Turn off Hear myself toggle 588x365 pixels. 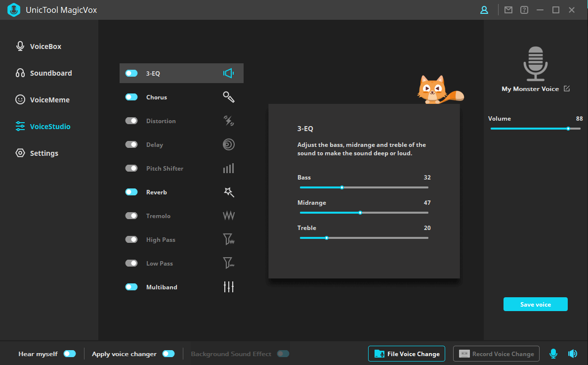pos(70,354)
